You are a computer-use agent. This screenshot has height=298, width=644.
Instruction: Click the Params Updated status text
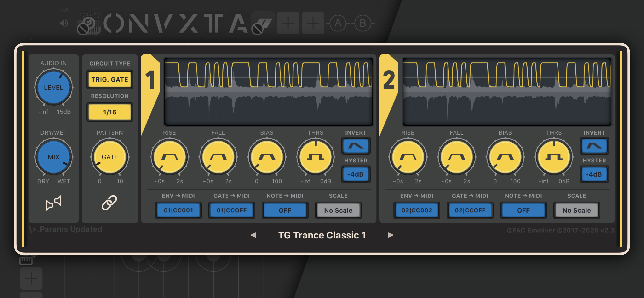pyautogui.click(x=66, y=229)
